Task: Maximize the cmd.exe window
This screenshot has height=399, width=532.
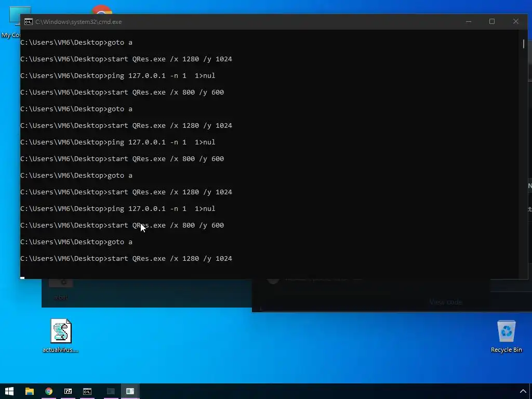Action: (492, 21)
